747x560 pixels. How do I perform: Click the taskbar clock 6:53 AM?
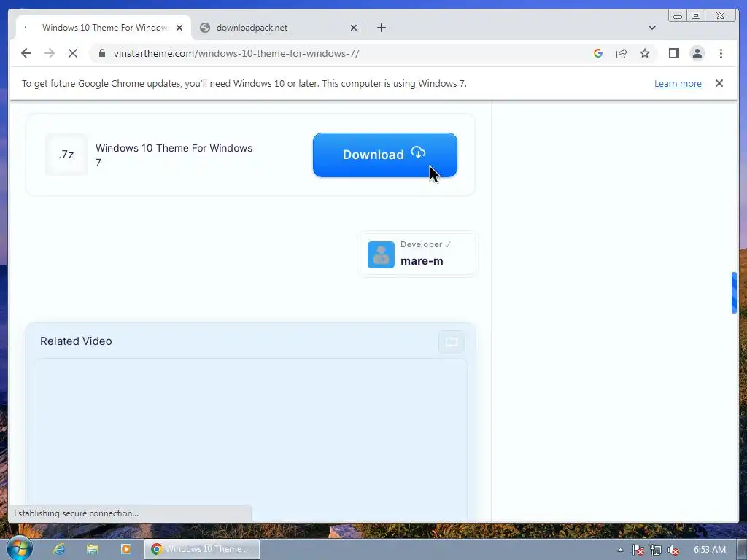pos(709,550)
